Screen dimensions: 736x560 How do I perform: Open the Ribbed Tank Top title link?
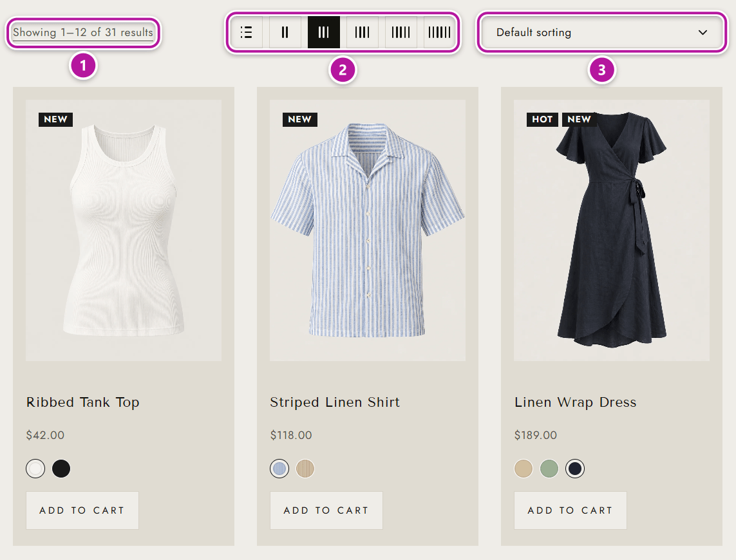tap(82, 402)
